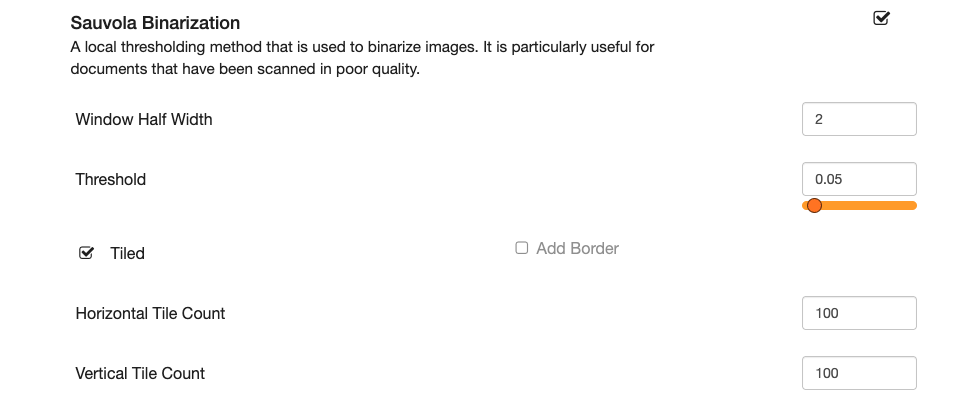Screen dimensions: 955x409
Task: Click the far right end of Threshold slider
Action: click(x=913, y=206)
